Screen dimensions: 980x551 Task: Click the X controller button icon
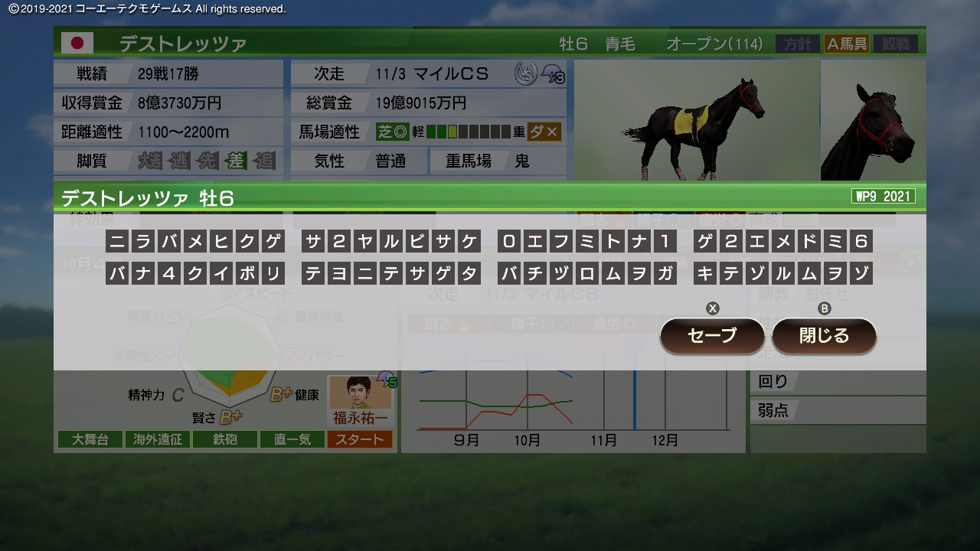713,308
